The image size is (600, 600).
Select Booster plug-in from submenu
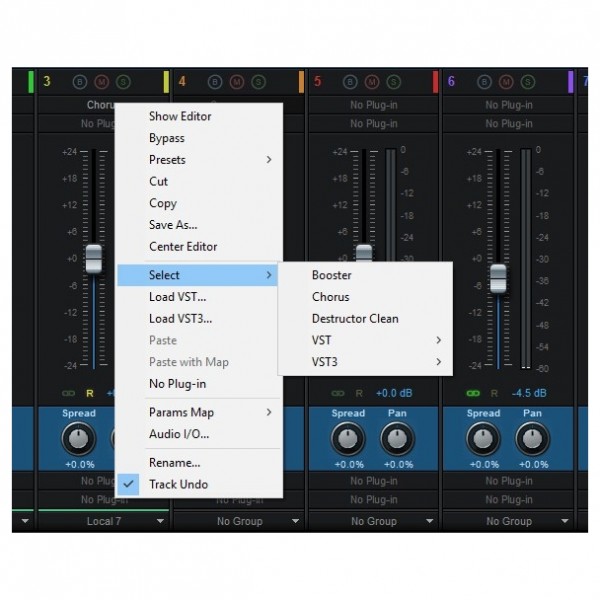point(365,275)
